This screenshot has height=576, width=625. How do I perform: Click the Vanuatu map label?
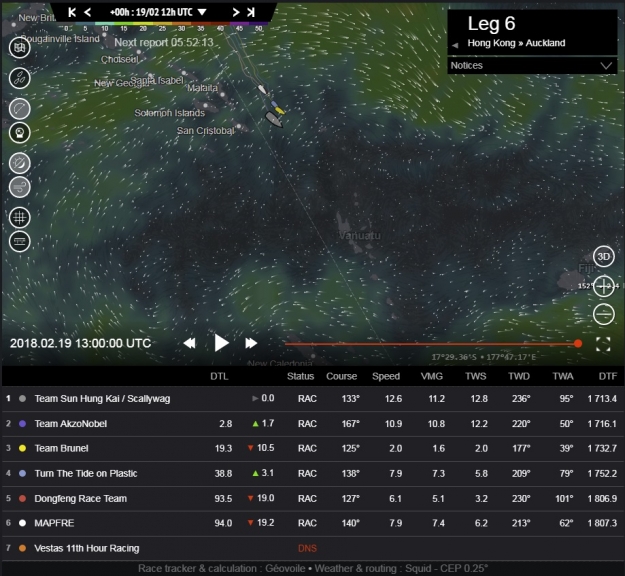(360, 236)
